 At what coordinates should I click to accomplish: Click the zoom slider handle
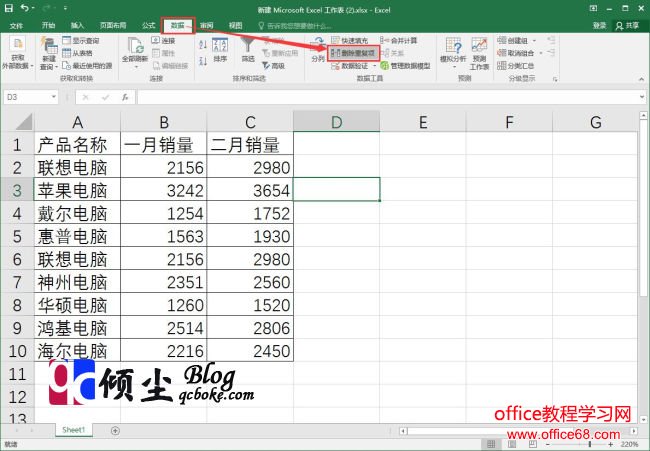589,444
